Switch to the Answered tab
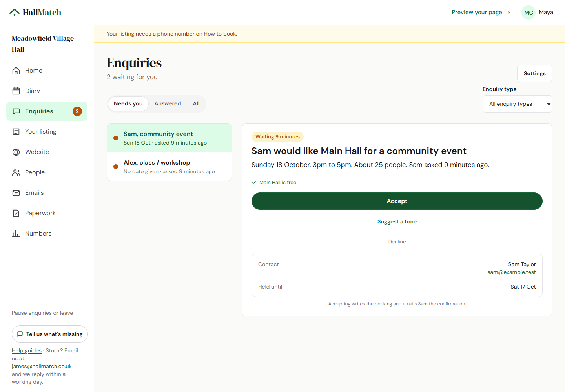The width and height of the screenshot is (565, 392). coord(168,104)
